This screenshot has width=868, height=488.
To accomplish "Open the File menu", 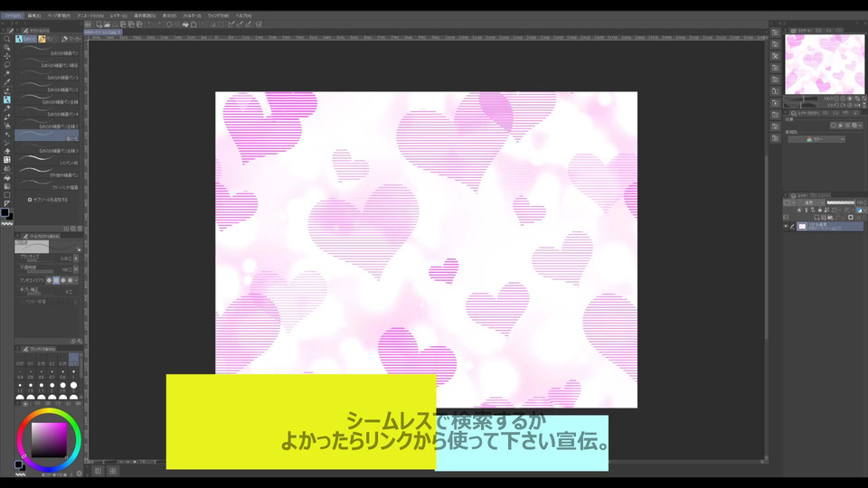I will pyautogui.click(x=12, y=16).
